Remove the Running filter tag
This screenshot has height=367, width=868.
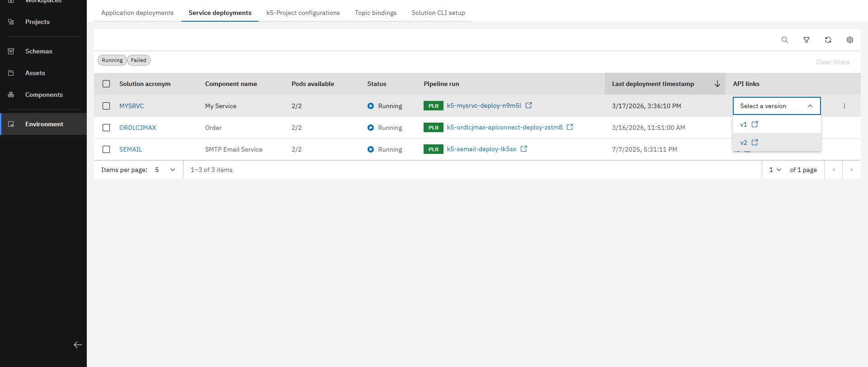pyautogui.click(x=112, y=60)
